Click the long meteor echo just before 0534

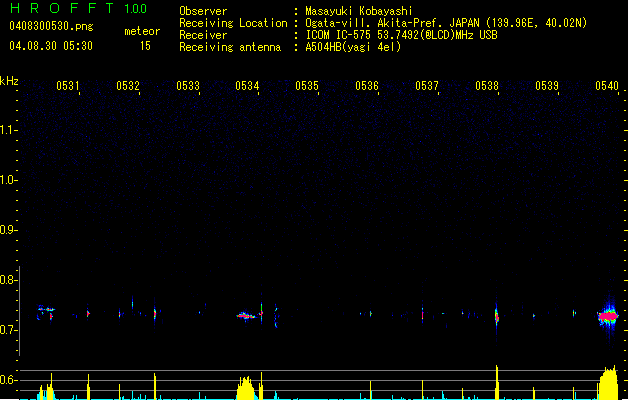[246, 316]
